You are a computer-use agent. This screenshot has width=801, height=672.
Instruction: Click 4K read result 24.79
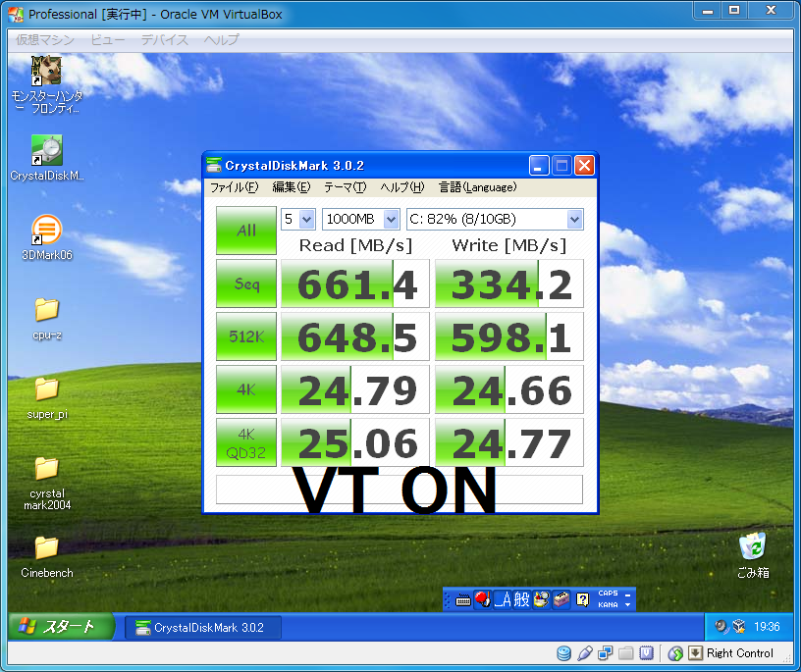355,389
